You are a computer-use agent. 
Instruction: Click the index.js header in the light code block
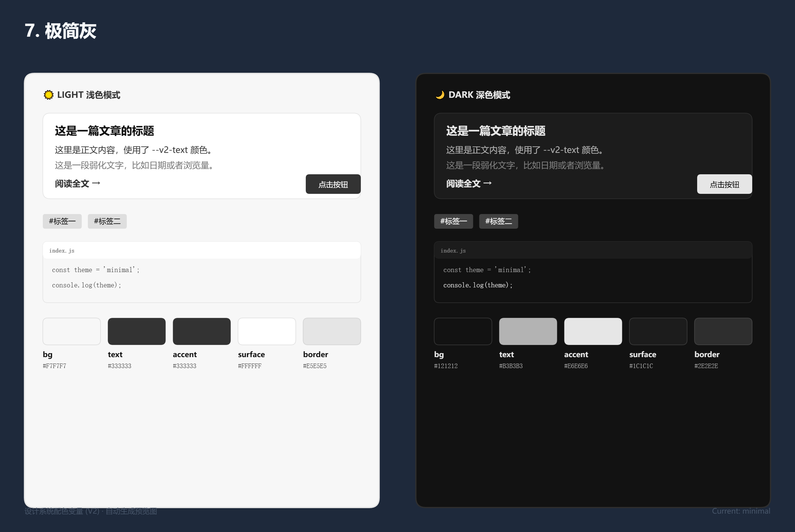click(x=202, y=250)
